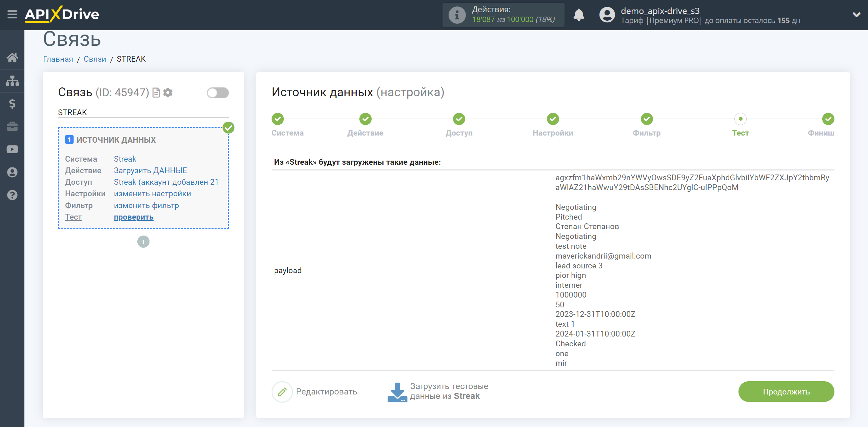Screen dimensions: 868x427
Task: Open the Главная breadcrumb link
Action: click(x=58, y=59)
